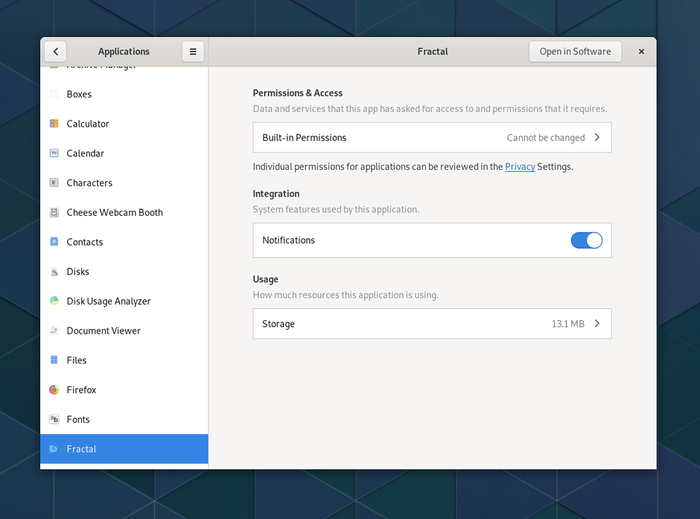Screen dimensions: 700x519
Task: Click the Calendar app icon
Action: click(54, 153)
